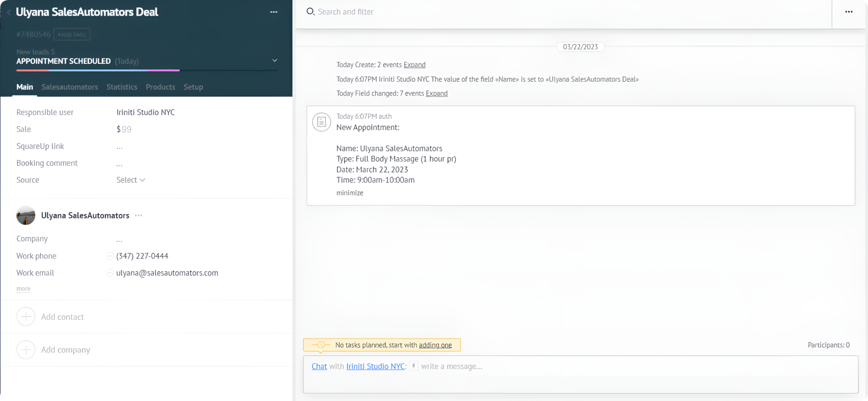Click the lightning icon in the chat box

pos(414,366)
